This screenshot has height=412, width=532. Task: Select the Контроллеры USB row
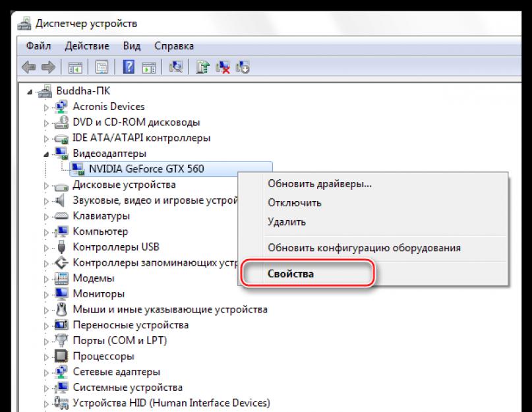pos(116,247)
